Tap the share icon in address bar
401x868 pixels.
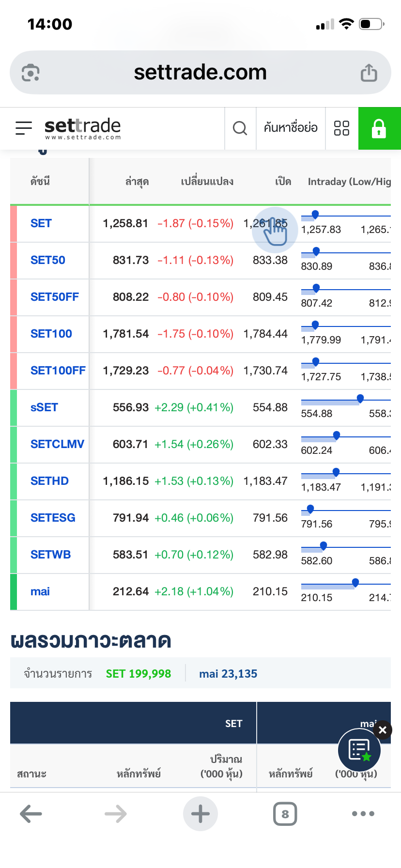click(369, 73)
